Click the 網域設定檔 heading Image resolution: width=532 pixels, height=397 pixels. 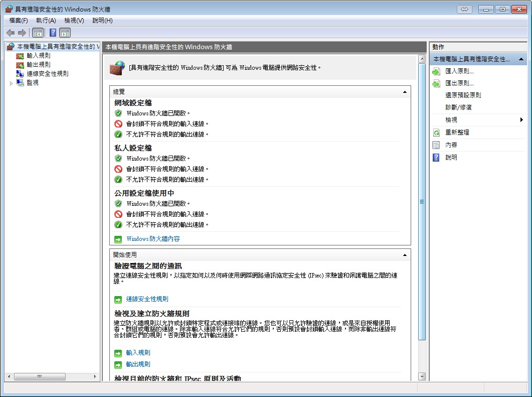pyautogui.click(x=133, y=103)
